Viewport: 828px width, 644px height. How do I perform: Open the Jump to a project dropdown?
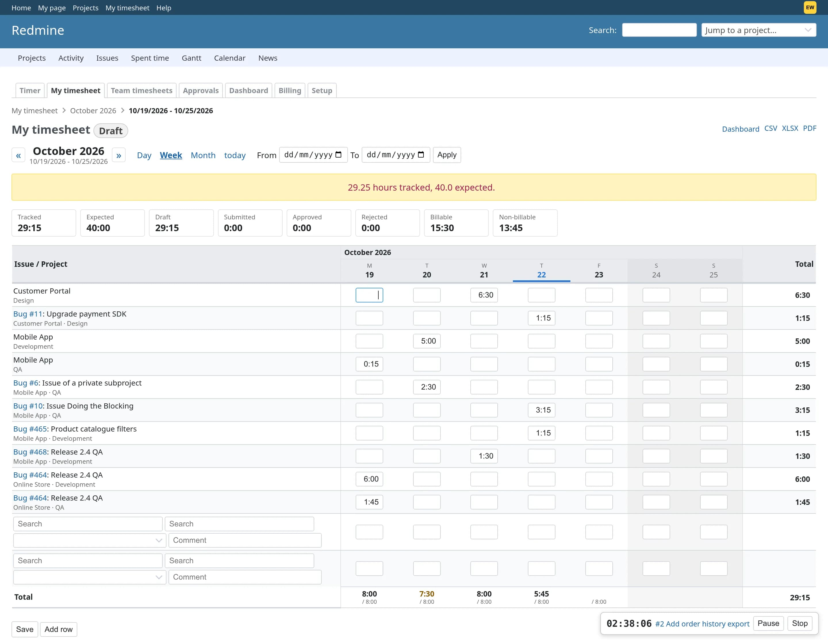click(759, 30)
